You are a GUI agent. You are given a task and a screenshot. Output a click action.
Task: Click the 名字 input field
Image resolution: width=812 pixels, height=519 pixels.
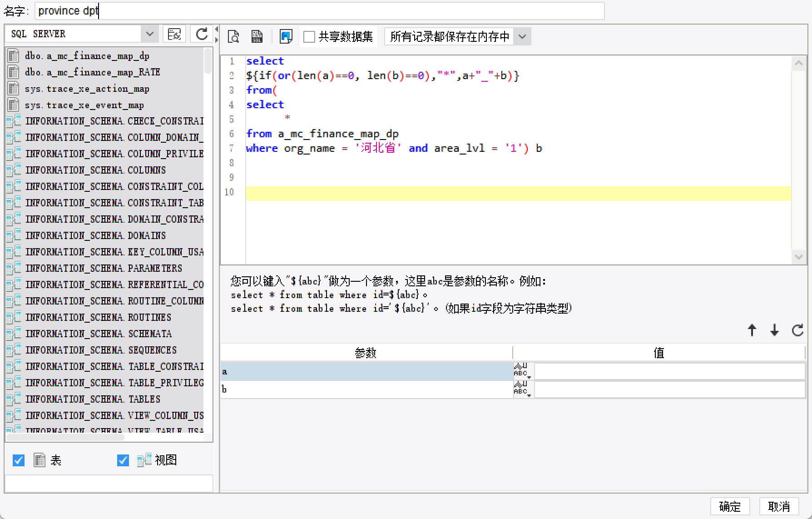[x=319, y=11]
